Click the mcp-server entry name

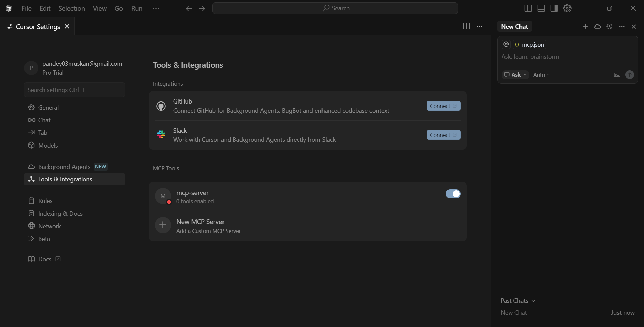[192, 193]
